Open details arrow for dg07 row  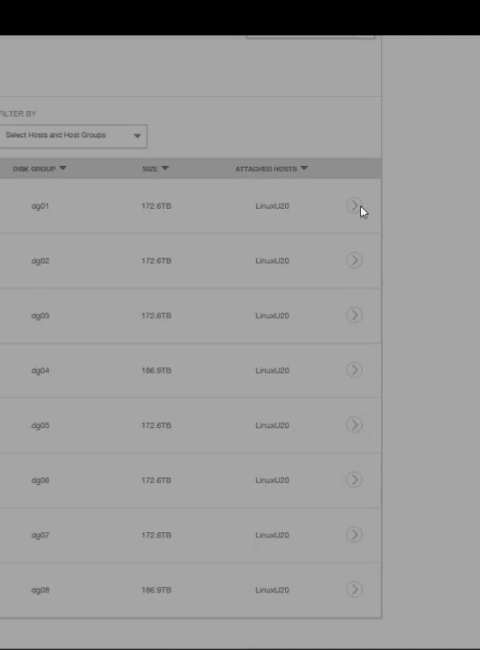click(x=354, y=534)
